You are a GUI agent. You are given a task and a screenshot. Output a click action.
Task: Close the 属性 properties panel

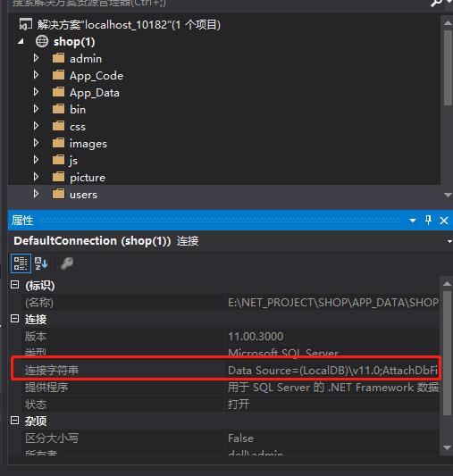coord(444,221)
